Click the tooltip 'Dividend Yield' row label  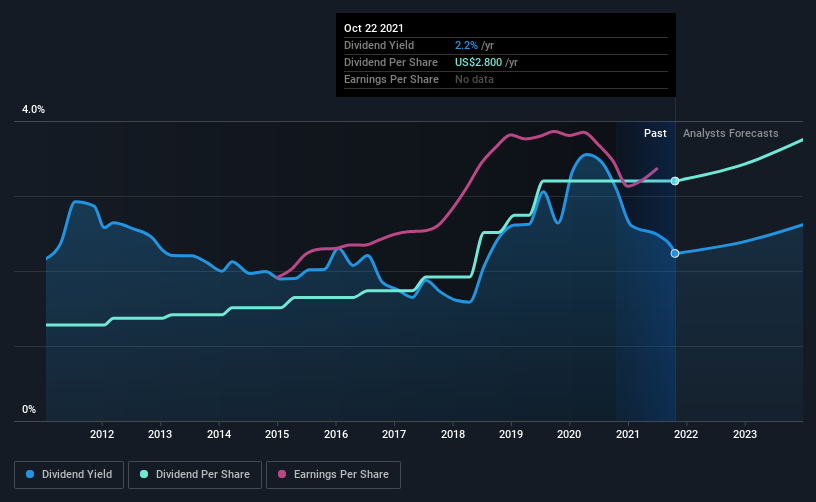[379, 45]
